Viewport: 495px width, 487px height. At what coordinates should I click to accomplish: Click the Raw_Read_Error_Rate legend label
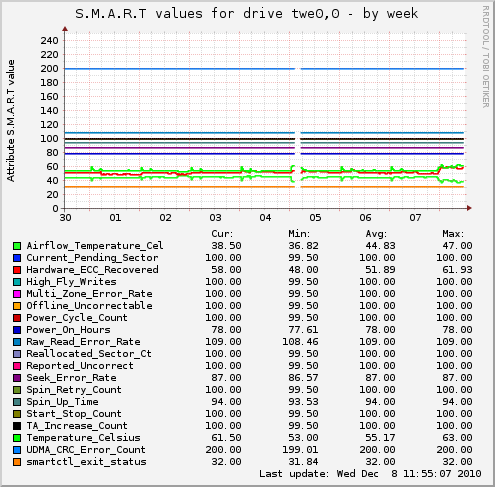(x=83, y=342)
